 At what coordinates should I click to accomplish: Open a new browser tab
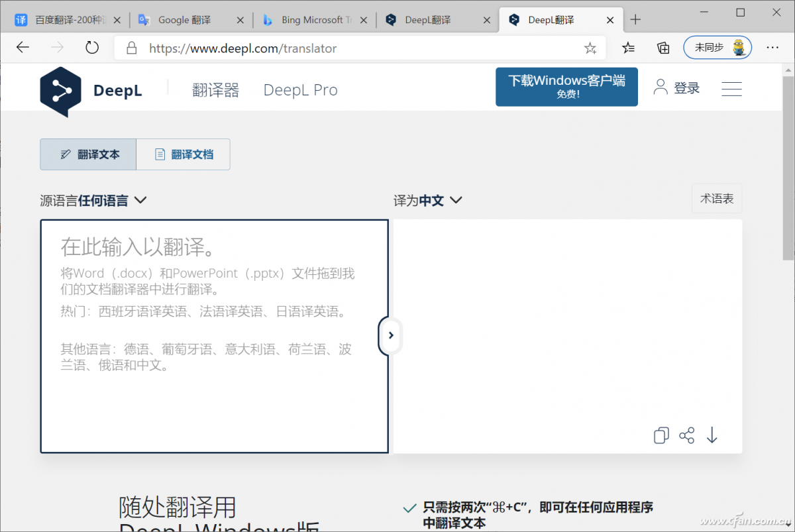tap(635, 20)
